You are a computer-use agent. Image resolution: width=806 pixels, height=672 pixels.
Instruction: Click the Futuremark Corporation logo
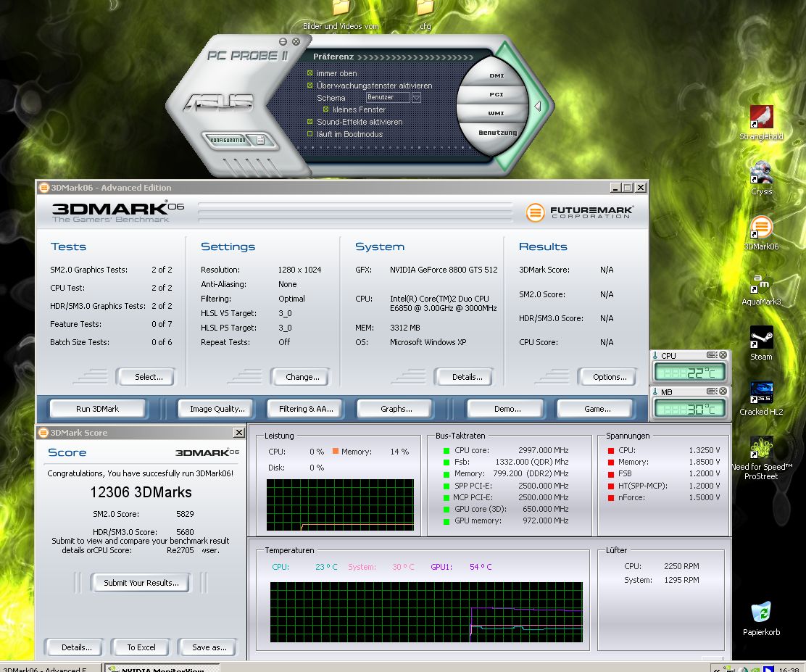pyautogui.click(x=580, y=212)
